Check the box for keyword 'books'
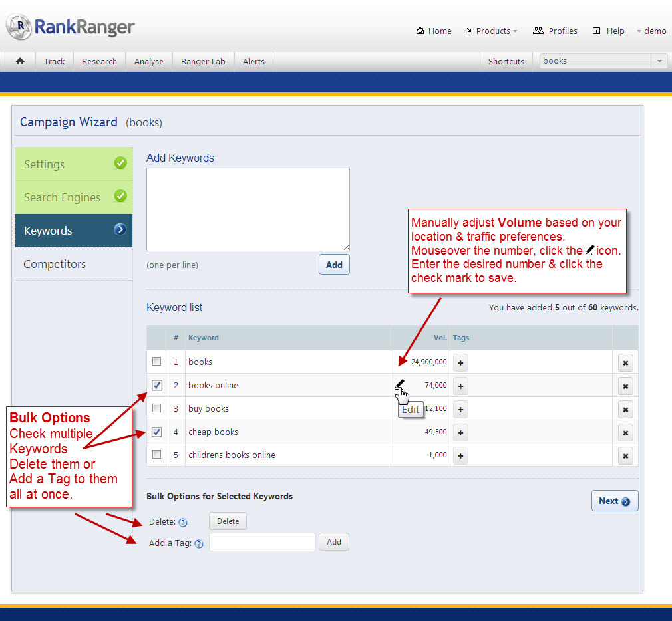 tap(157, 362)
